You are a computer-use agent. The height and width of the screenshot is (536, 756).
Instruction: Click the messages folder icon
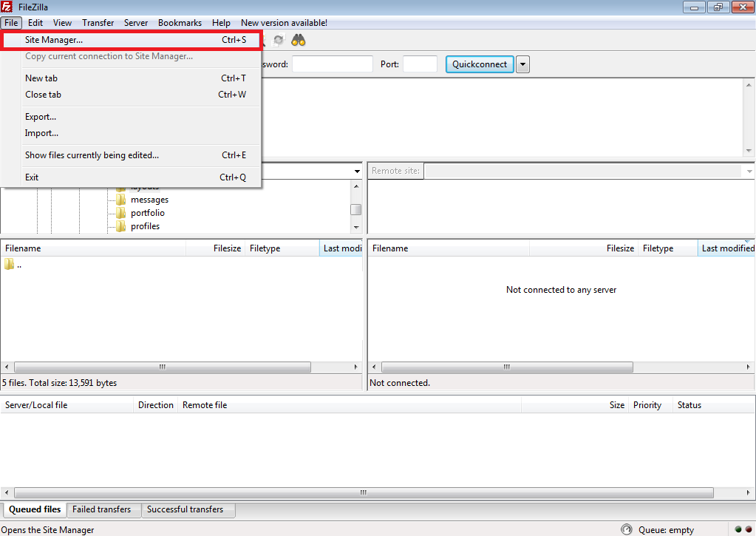point(120,200)
